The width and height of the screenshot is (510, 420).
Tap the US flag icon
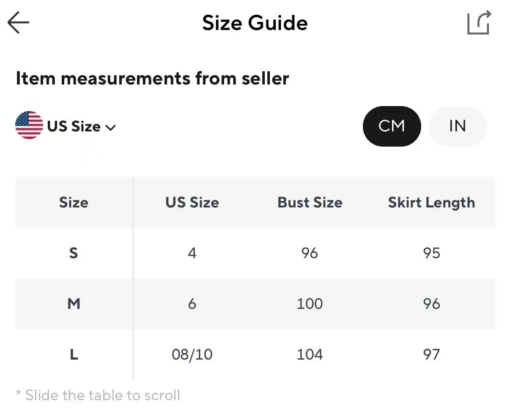[29, 125]
